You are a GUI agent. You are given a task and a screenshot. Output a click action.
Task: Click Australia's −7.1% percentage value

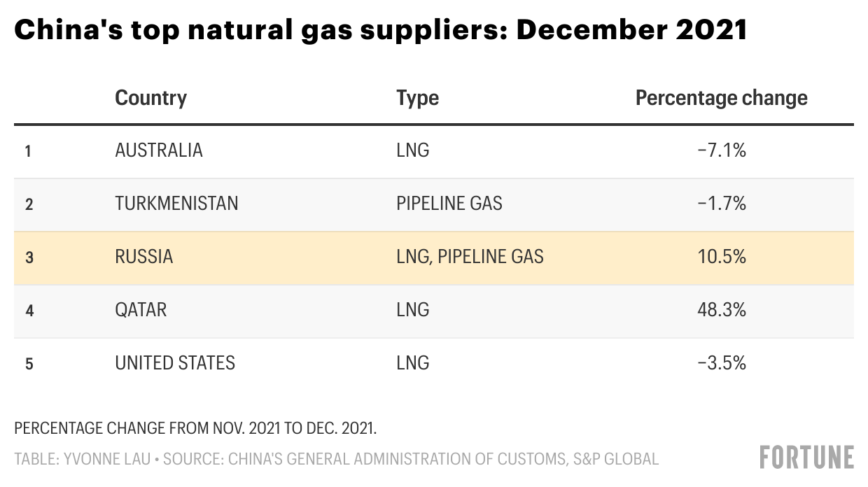click(x=722, y=150)
